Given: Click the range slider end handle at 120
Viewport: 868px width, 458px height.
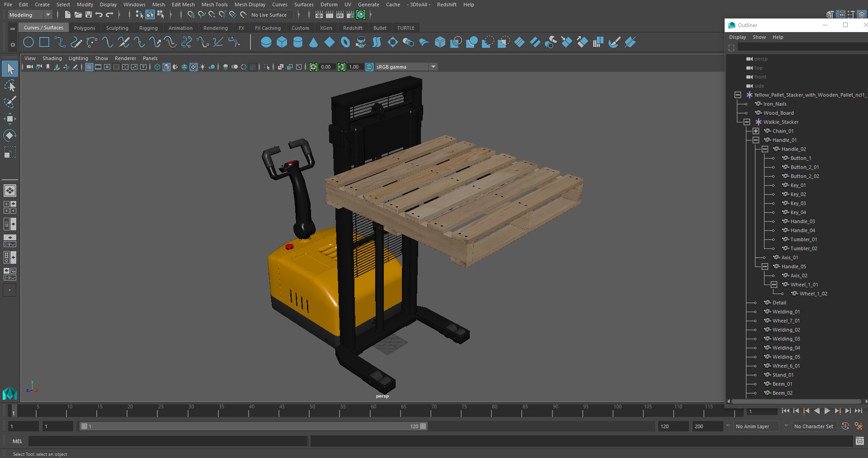Looking at the screenshot, I should 423,426.
